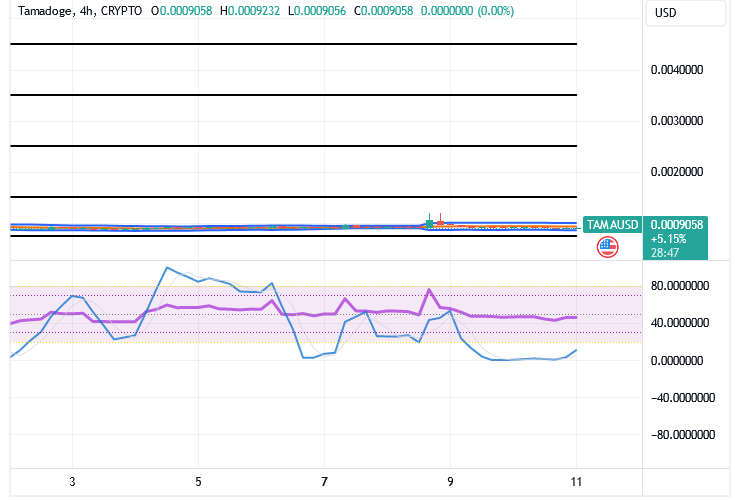
Task: Click the open value O0.0009058
Action: tap(181, 11)
